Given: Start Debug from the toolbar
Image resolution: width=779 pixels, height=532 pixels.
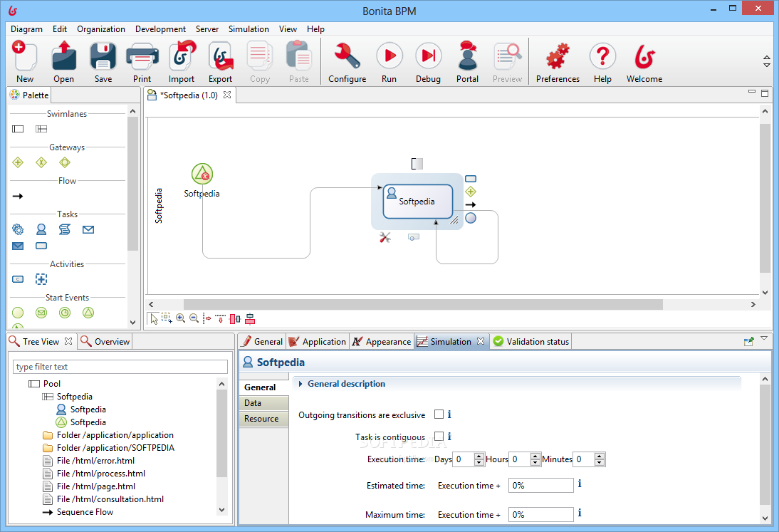Looking at the screenshot, I should click(x=428, y=56).
